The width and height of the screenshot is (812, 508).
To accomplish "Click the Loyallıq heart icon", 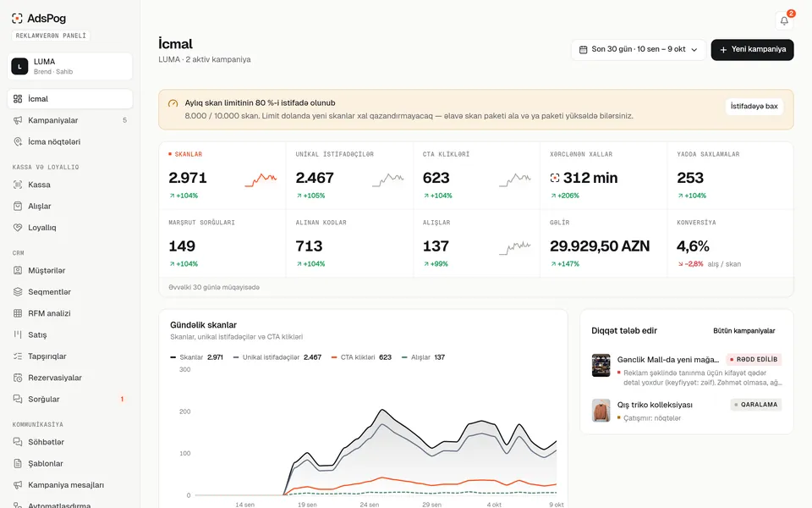I will pos(18,228).
